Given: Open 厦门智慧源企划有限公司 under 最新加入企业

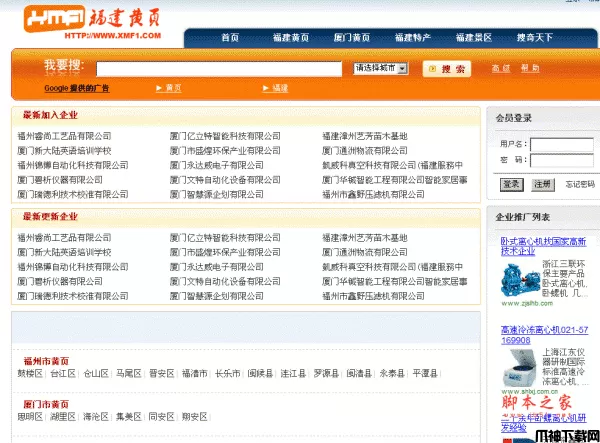Looking at the screenshot, I should [x=217, y=194].
